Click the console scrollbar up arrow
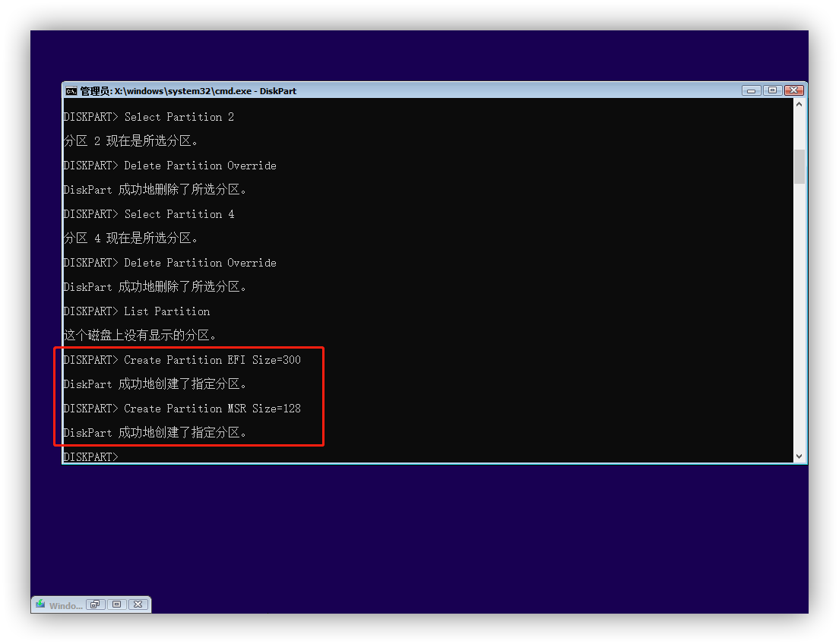 click(799, 104)
